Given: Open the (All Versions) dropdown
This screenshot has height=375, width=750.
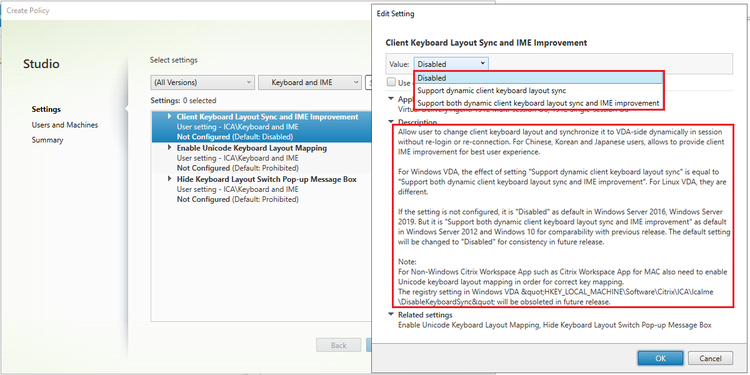Looking at the screenshot, I should [x=202, y=82].
